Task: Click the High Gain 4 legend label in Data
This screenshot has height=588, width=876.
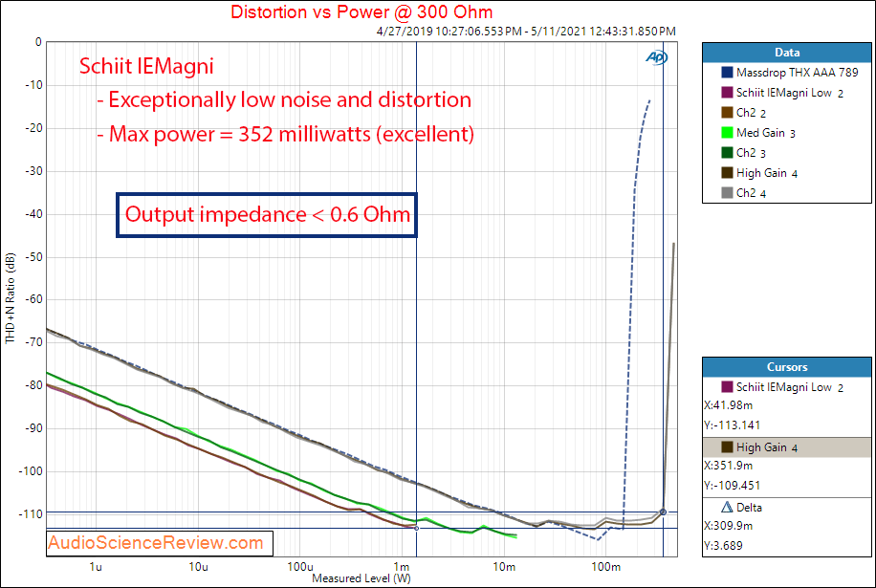Action: [767, 173]
